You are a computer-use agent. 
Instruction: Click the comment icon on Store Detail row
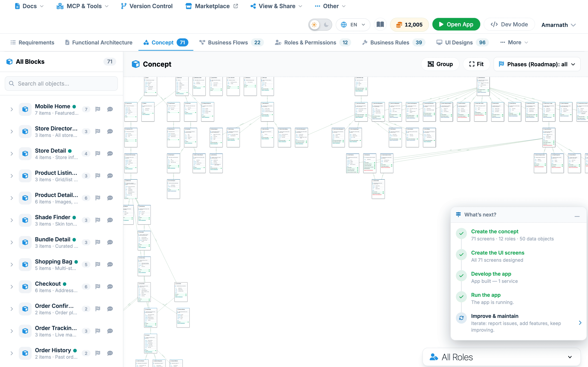point(110,154)
